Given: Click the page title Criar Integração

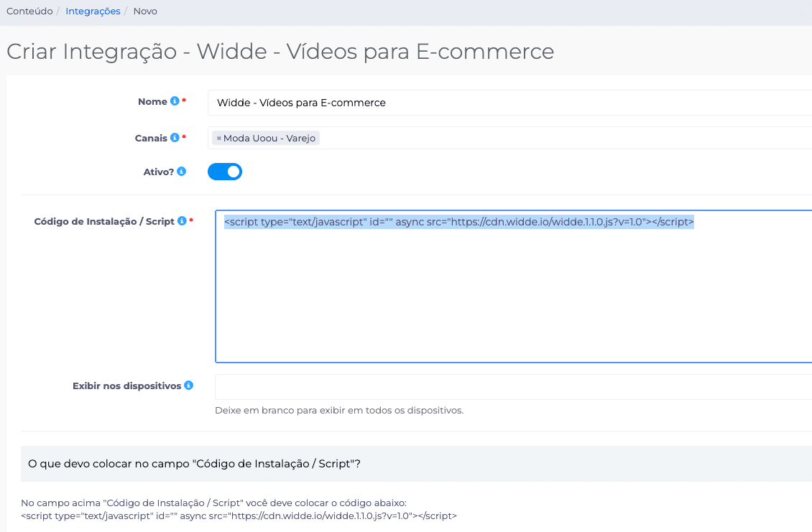Looking at the screenshot, I should 280,51.
